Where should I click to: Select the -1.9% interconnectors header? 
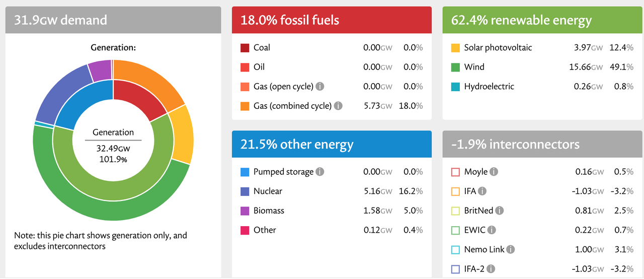tap(542, 145)
